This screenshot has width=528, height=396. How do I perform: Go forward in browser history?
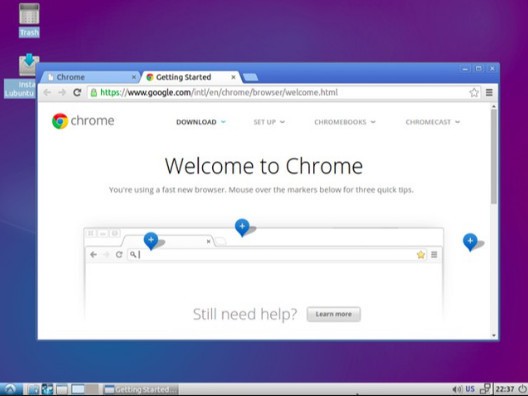tap(62, 92)
